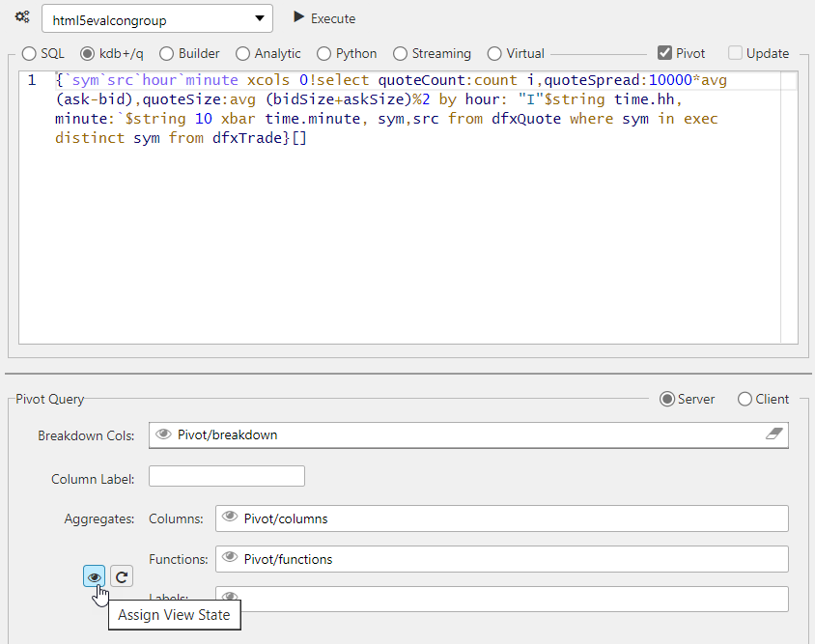Open the html5evalcongroup connection dropdown
815x644 pixels.
tap(257, 17)
